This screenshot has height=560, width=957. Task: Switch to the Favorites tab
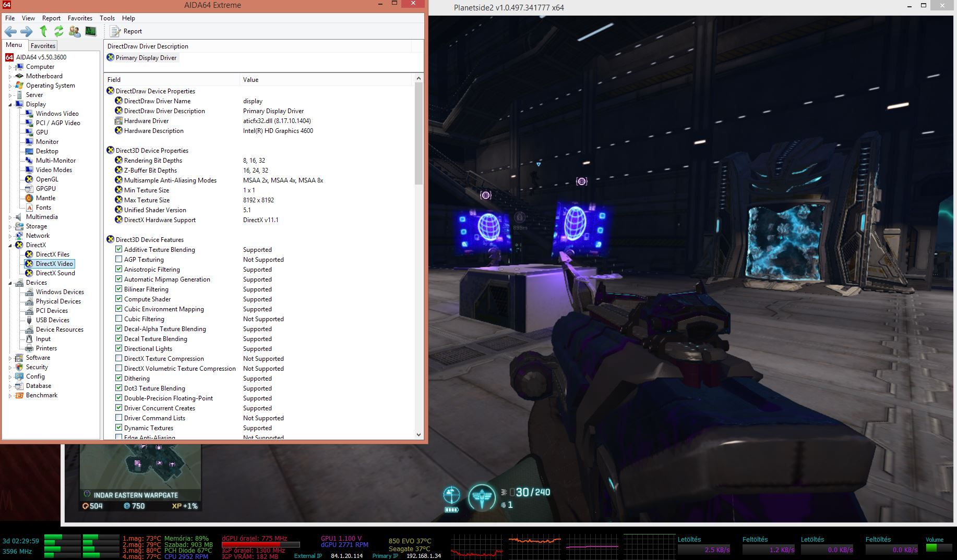click(43, 46)
